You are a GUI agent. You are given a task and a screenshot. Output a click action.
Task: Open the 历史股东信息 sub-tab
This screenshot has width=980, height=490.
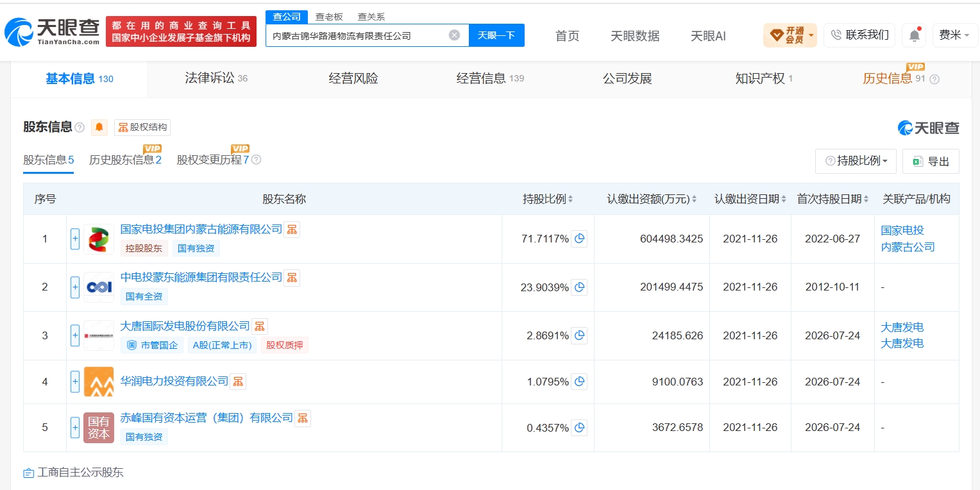coord(125,160)
